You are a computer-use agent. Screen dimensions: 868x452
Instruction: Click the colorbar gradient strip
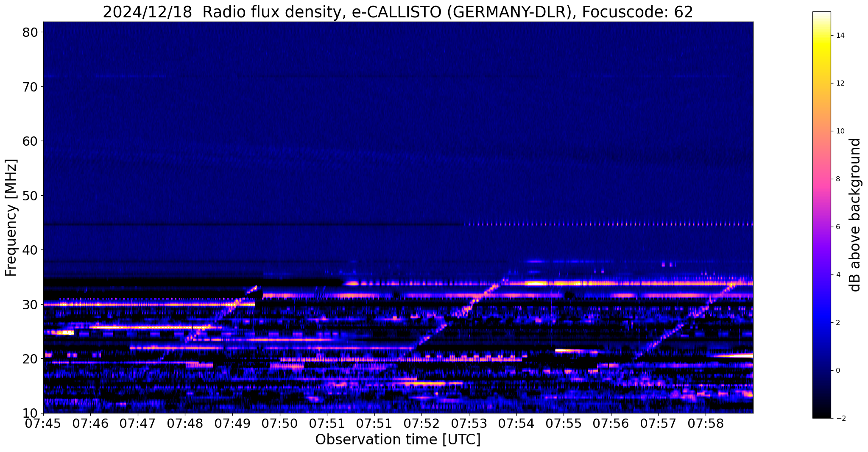[x=821, y=215]
